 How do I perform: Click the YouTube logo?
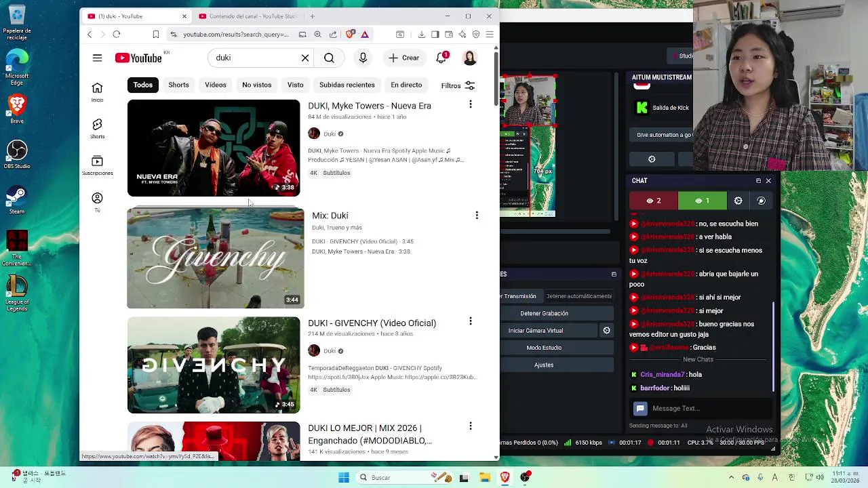[138, 58]
